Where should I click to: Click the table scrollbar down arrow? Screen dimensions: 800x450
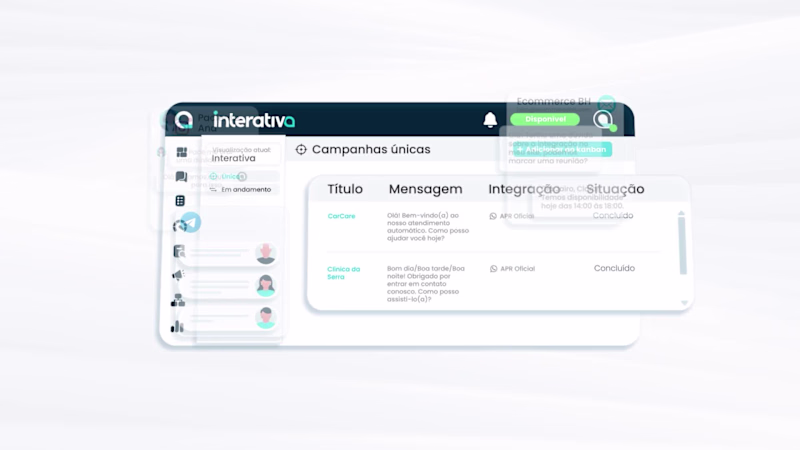(684, 303)
